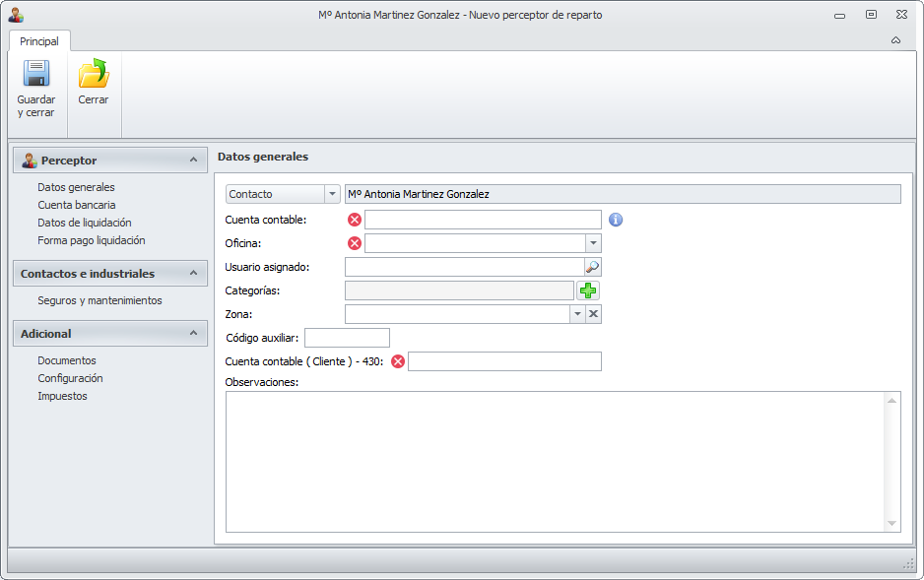Click the Código auxiliar input field
This screenshot has width=924, height=580.
click(347, 338)
